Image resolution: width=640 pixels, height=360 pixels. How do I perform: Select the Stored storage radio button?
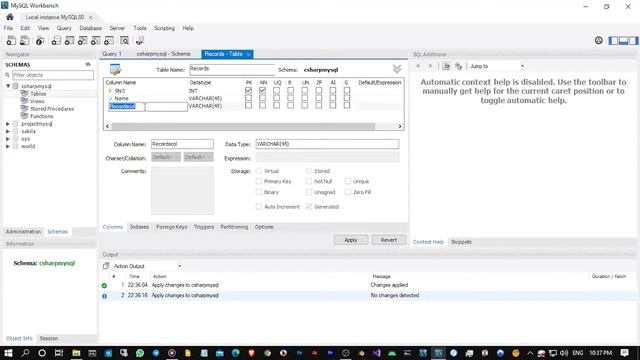pos(309,171)
